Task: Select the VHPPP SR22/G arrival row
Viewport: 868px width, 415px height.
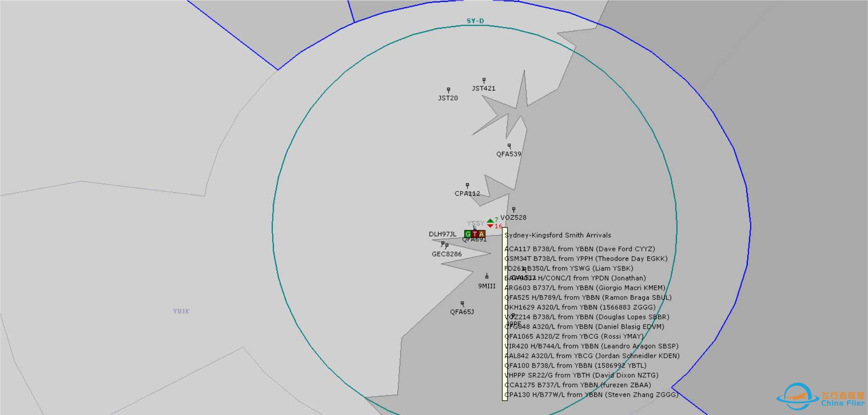Action: [581, 375]
